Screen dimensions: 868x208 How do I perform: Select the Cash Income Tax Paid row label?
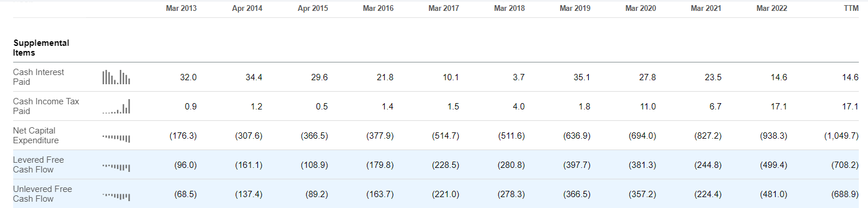[x=46, y=106]
